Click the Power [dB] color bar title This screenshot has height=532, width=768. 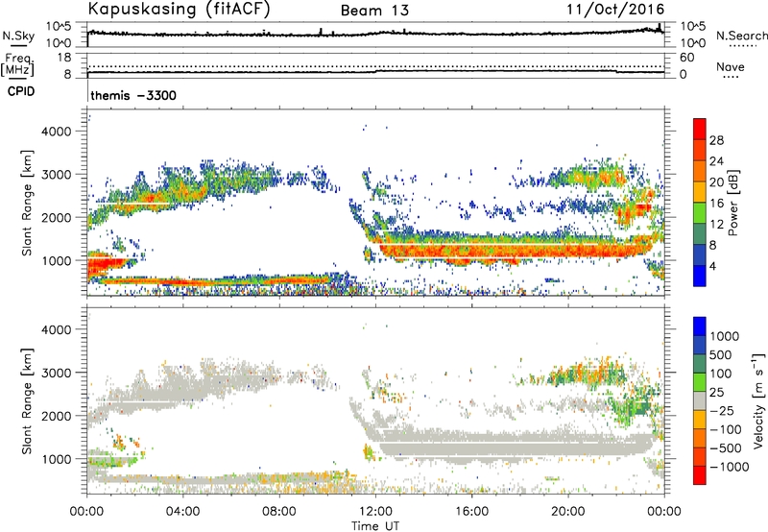[733, 203]
